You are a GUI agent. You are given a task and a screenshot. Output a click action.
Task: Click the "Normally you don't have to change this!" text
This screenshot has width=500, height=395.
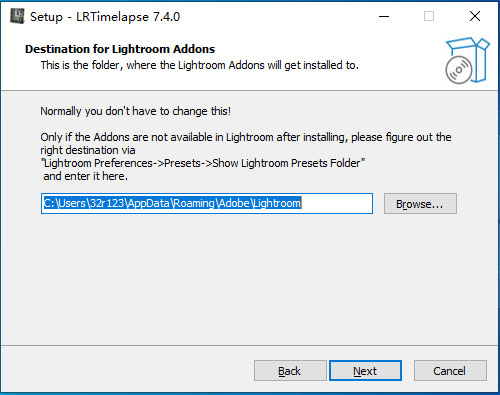[136, 111]
